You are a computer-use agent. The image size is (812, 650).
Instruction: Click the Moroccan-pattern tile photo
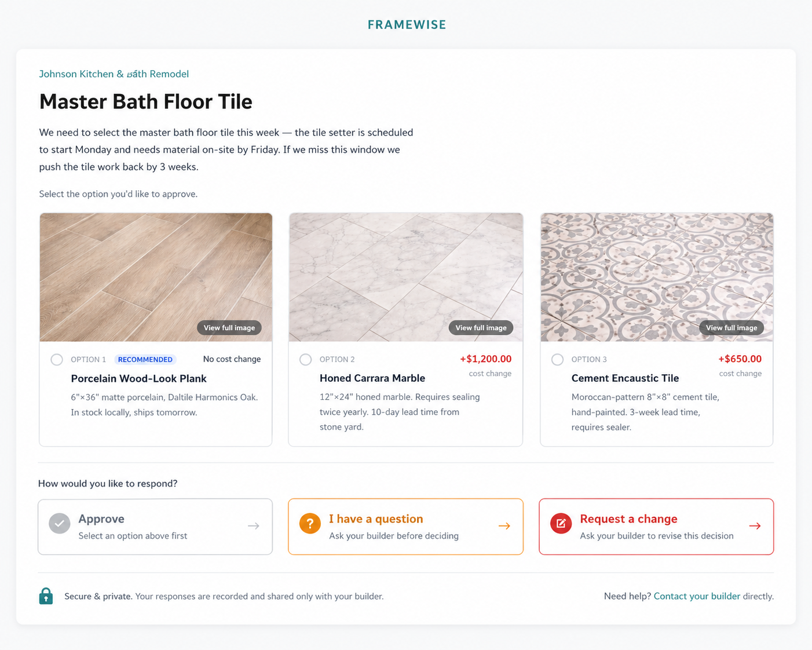point(657,277)
